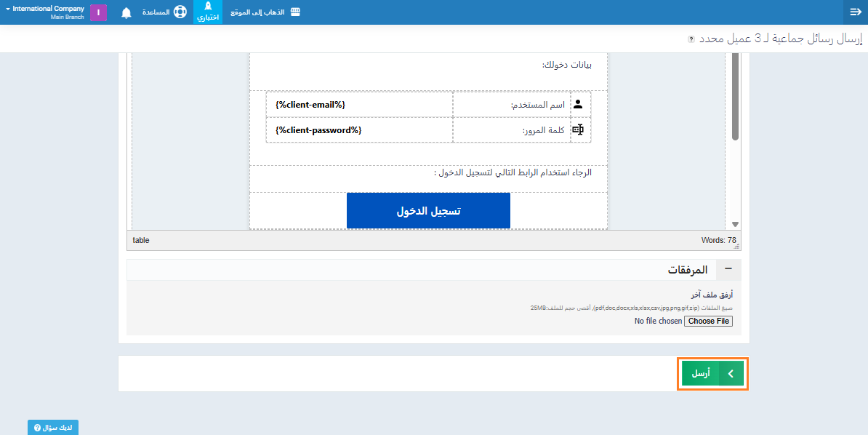
Task: Click the question mark beside page title
Action: click(691, 39)
